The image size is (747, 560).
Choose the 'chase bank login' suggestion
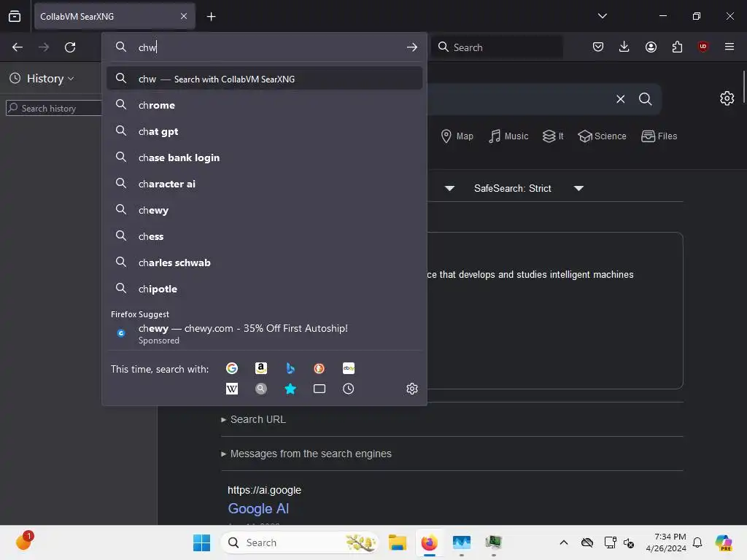tap(264, 157)
